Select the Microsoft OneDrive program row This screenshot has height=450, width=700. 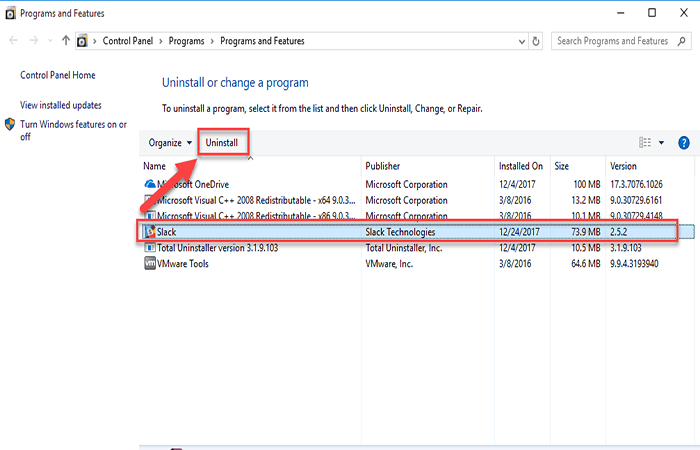(x=417, y=184)
